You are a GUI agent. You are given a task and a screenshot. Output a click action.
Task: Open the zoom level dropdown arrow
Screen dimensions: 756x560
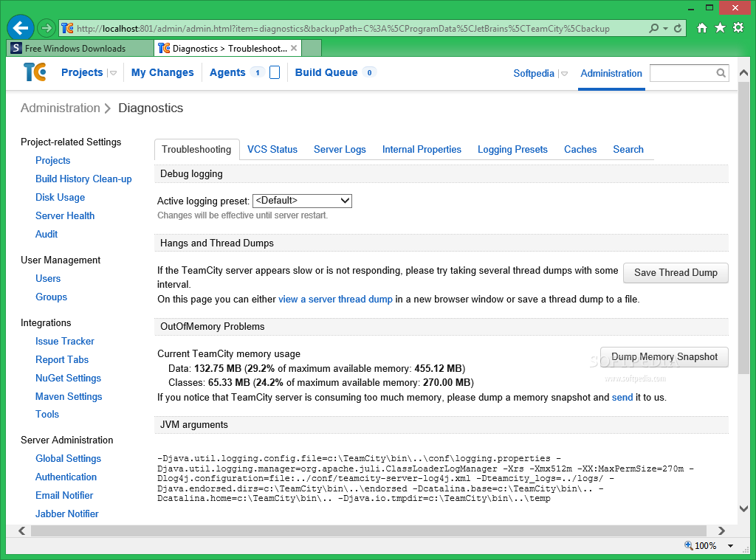pyautogui.click(x=730, y=545)
